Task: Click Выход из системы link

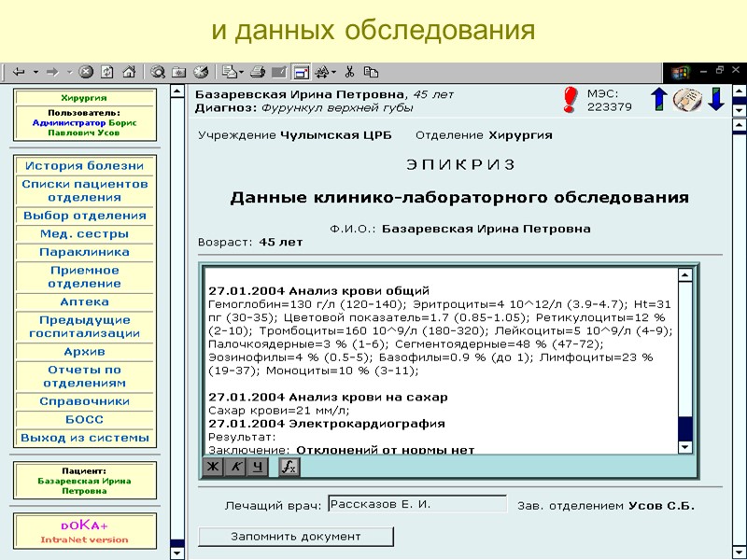Action: pyautogui.click(x=84, y=438)
